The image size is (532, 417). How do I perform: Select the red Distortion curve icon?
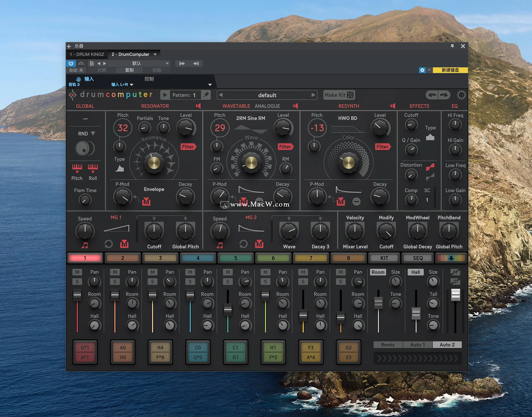click(430, 167)
